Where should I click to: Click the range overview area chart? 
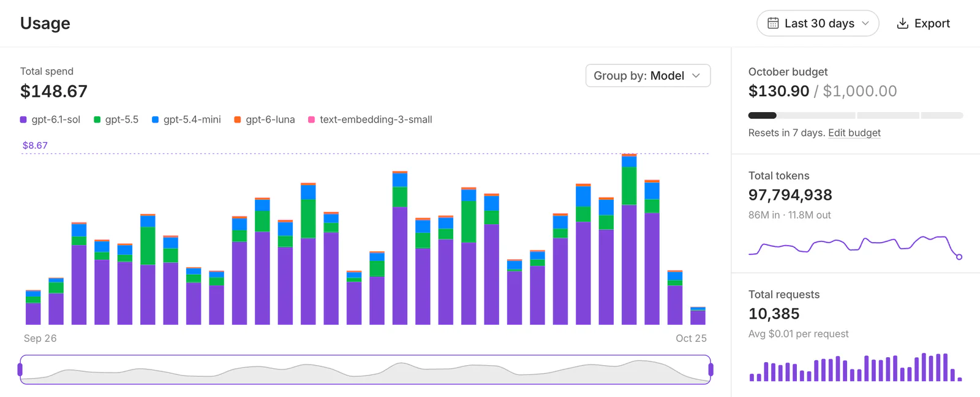[365, 370]
